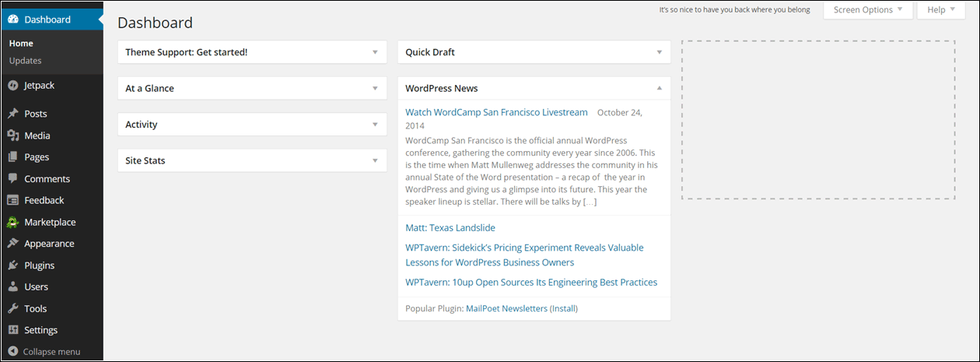Click the Marketplace monster icon
Screen dimensions: 980x362
[x=13, y=222]
